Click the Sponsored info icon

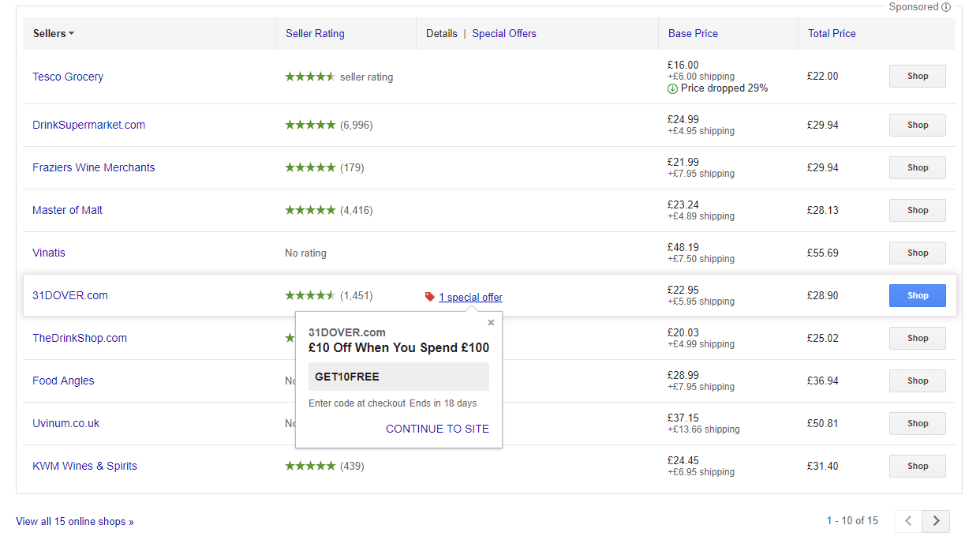tap(946, 7)
